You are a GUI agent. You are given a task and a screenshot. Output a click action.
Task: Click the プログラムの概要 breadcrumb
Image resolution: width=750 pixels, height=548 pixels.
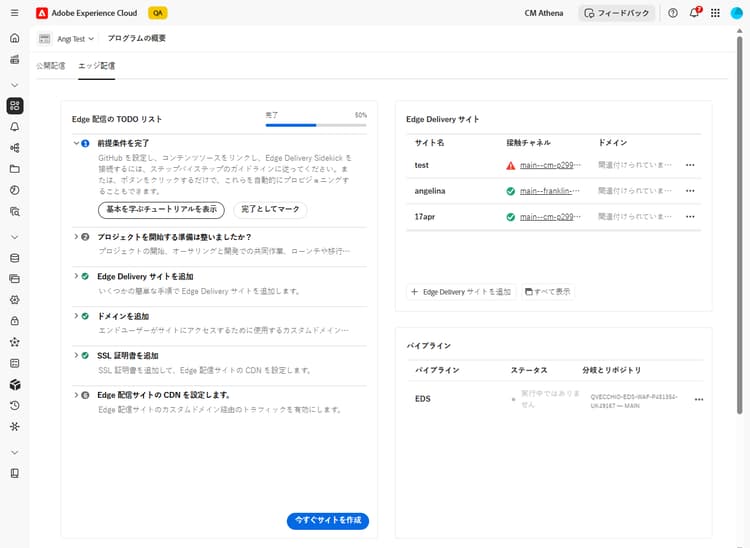coord(136,38)
